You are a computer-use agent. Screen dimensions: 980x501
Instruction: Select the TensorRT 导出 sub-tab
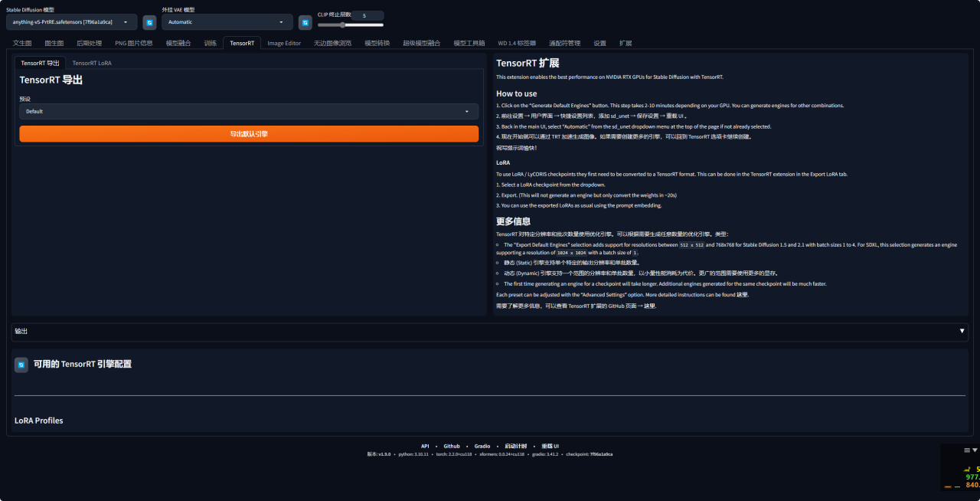coord(40,63)
